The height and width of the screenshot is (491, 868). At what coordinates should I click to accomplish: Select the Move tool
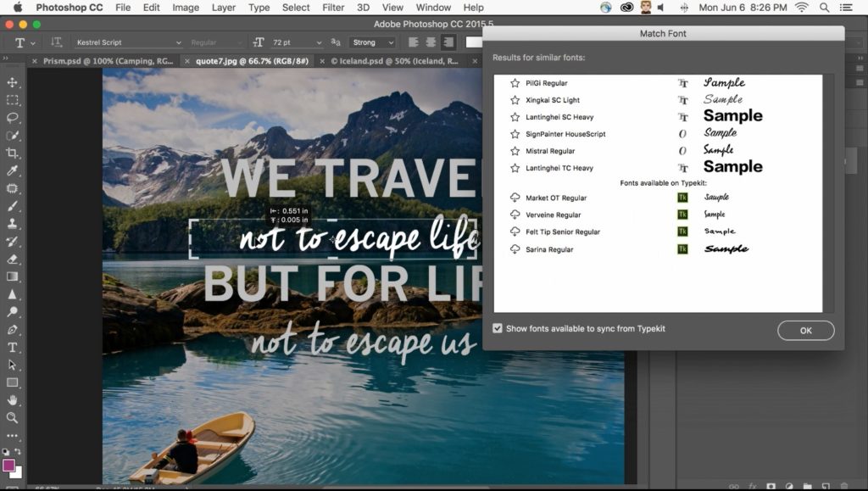(x=12, y=82)
